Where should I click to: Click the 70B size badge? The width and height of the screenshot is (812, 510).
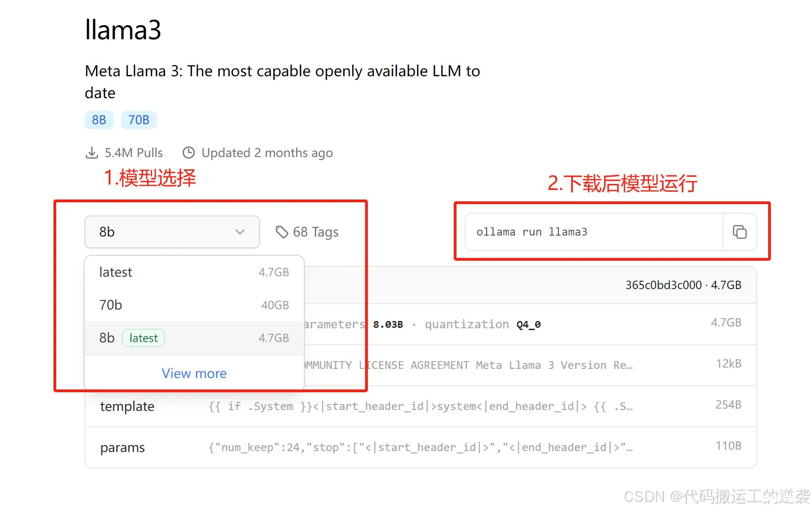[x=139, y=120]
